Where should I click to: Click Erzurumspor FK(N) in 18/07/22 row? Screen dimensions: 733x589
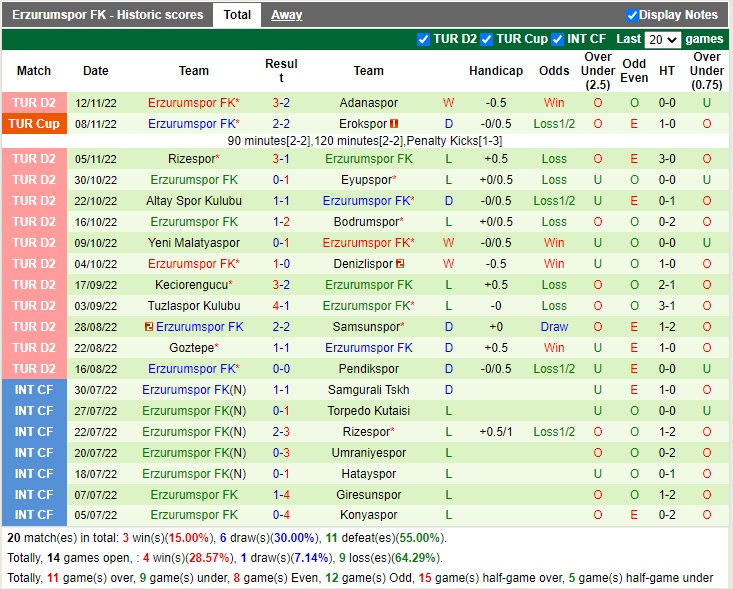(194, 474)
